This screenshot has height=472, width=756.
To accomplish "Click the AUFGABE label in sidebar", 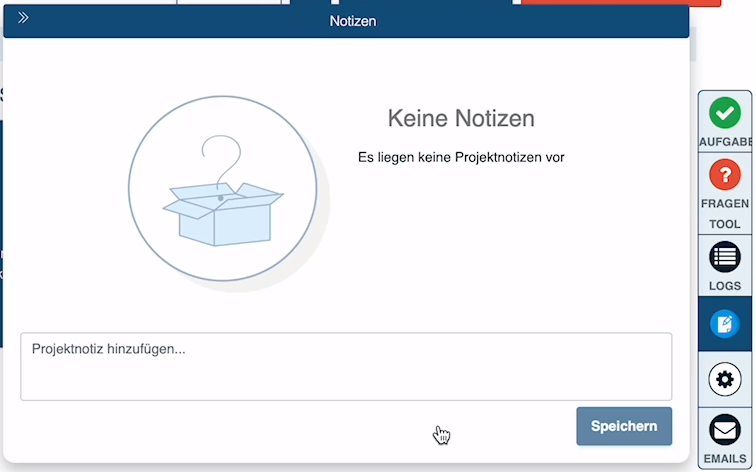I will coord(726,142).
